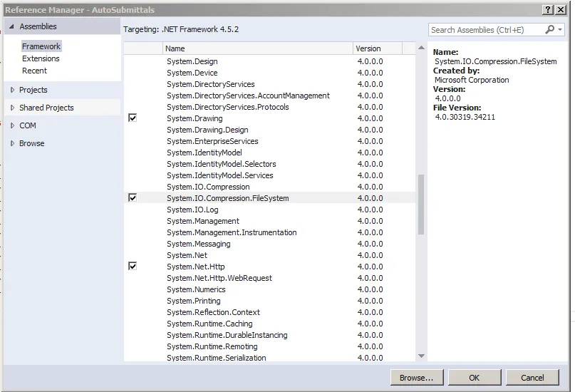
Task: Select the System.IO.Log row
Action: click(269, 210)
